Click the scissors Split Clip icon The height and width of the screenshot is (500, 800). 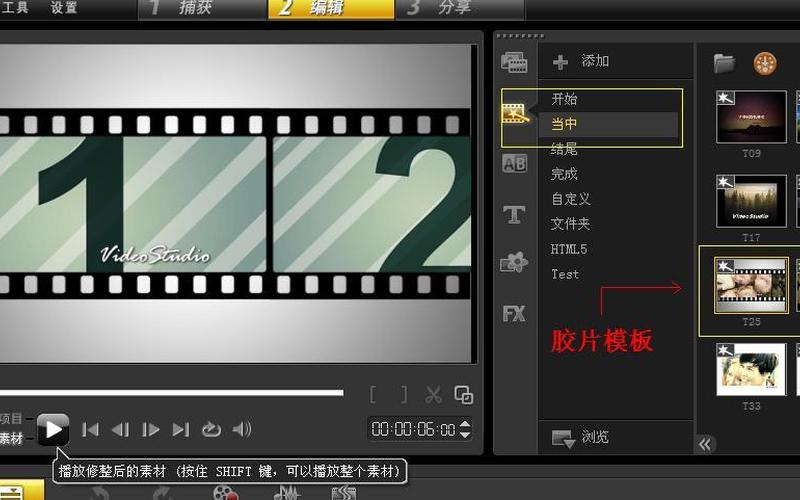click(x=433, y=395)
